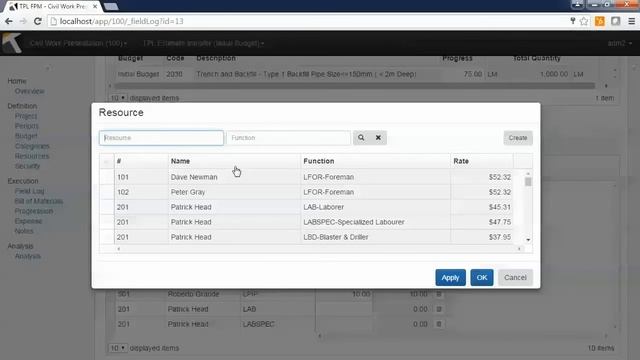Open the adm2 user dropdown
Viewport: 640px width, 360px height.
tap(620, 43)
